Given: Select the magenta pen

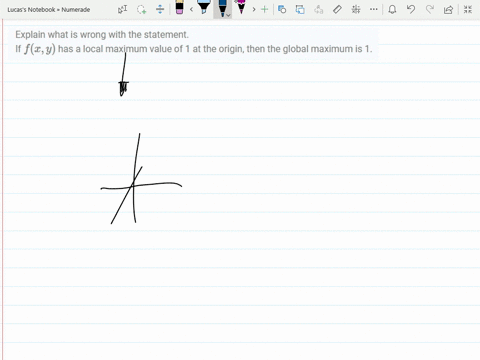Looking at the screenshot, I should click(x=241, y=7).
